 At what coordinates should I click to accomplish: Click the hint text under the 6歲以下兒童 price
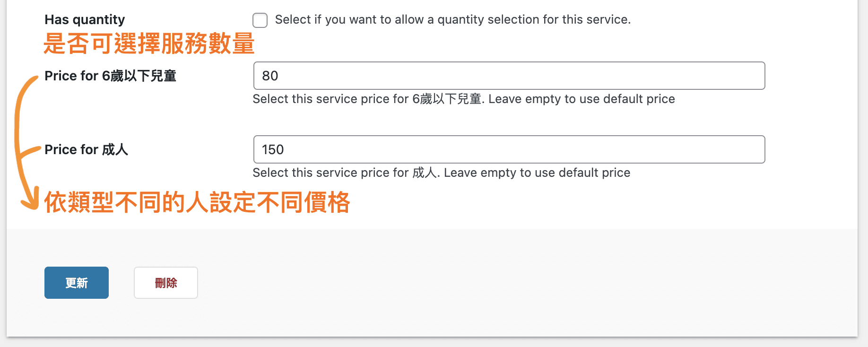coord(463,99)
